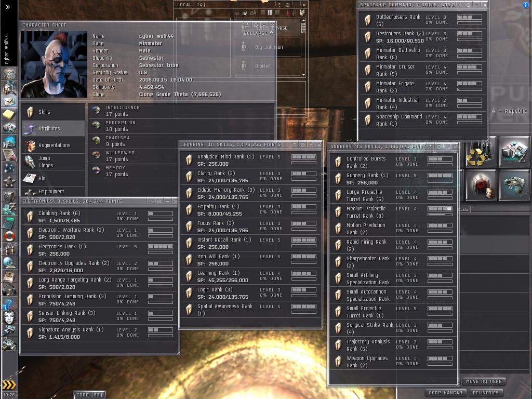Open the station market items service icon

[x=514, y=153]
